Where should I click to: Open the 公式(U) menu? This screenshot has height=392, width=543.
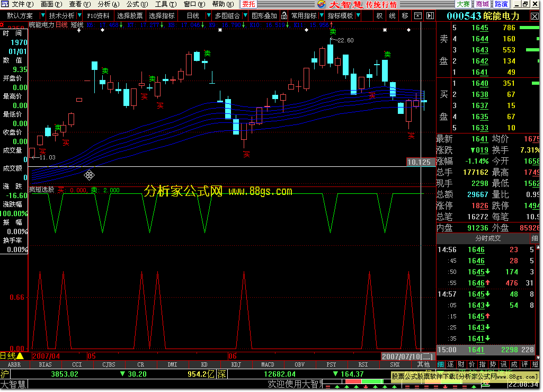point(137,4)
